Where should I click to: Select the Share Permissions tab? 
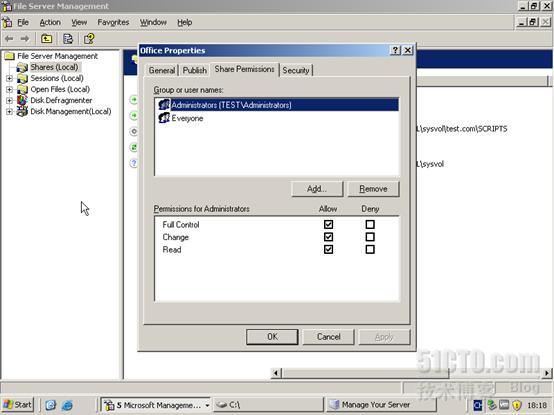[x=244, y=69]
